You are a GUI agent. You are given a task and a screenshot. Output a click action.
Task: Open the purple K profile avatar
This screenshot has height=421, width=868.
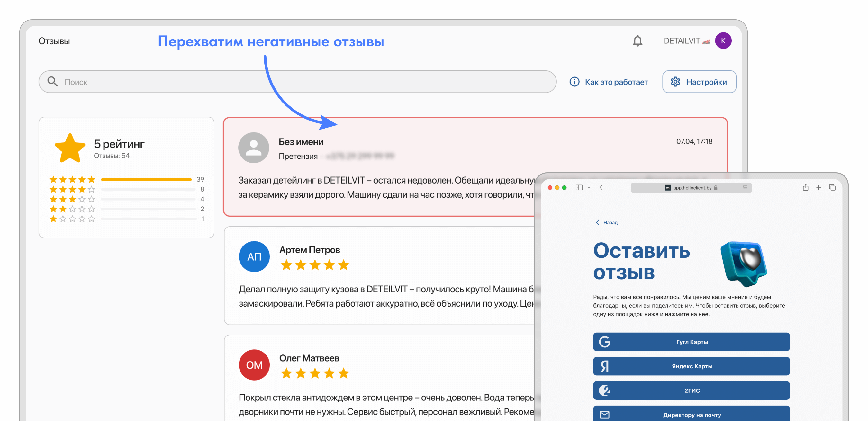coord(723,41)
